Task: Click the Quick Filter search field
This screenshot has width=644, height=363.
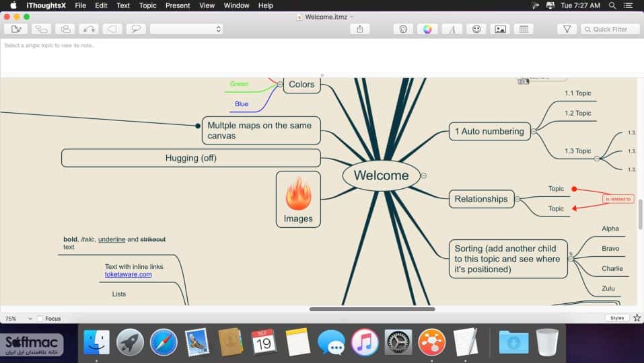Action: point(610,29)
